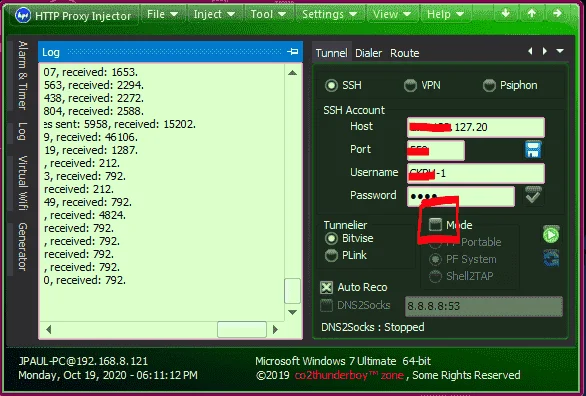
Task: Click the Username input field
Action: coord(475,173)
